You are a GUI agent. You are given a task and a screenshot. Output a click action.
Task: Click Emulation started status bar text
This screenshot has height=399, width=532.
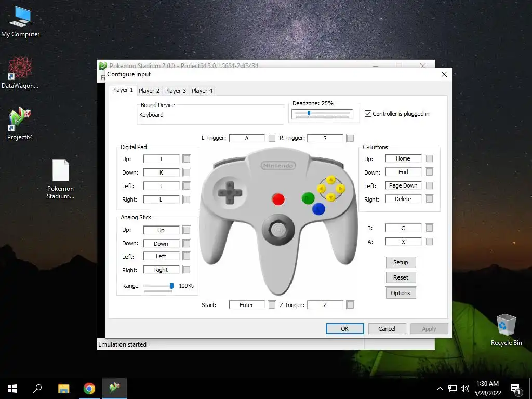click(122, 344)
